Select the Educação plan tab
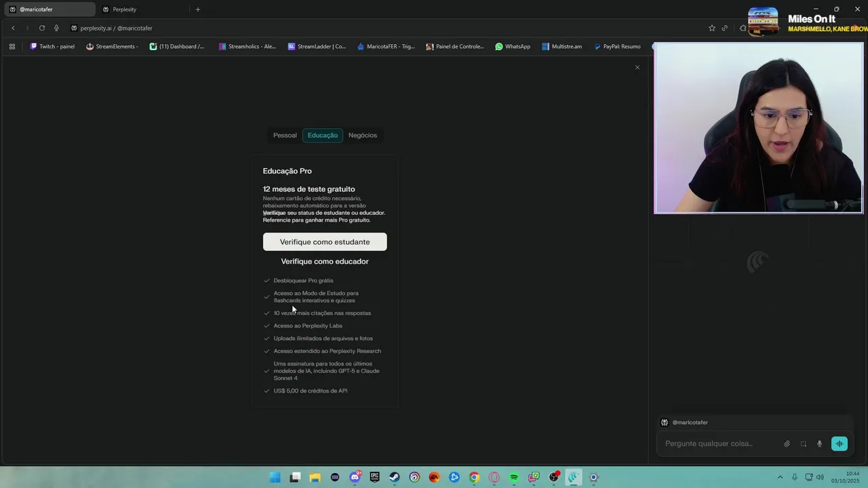Screen dimensions: 868x488 323,135
